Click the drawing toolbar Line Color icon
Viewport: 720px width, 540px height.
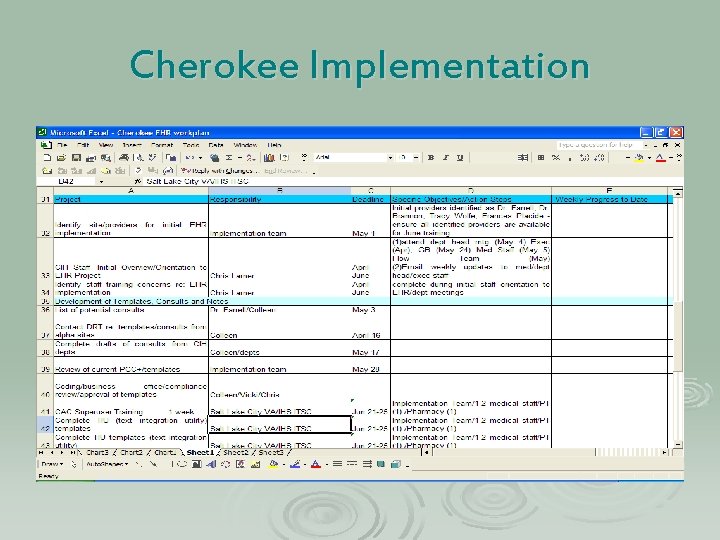295,464
